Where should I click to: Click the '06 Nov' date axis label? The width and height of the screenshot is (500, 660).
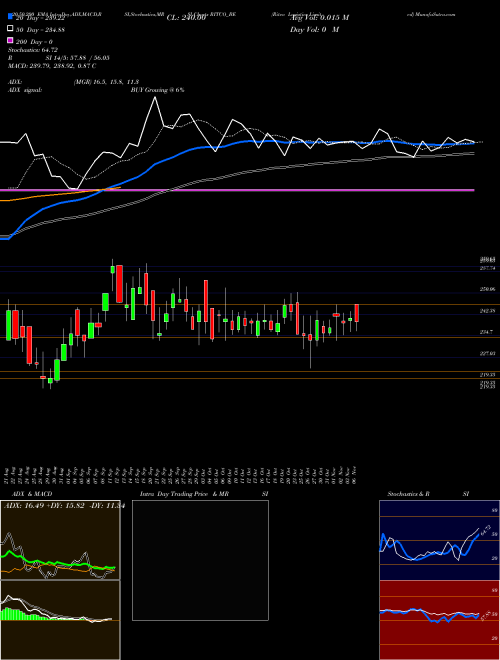(356, 476)
